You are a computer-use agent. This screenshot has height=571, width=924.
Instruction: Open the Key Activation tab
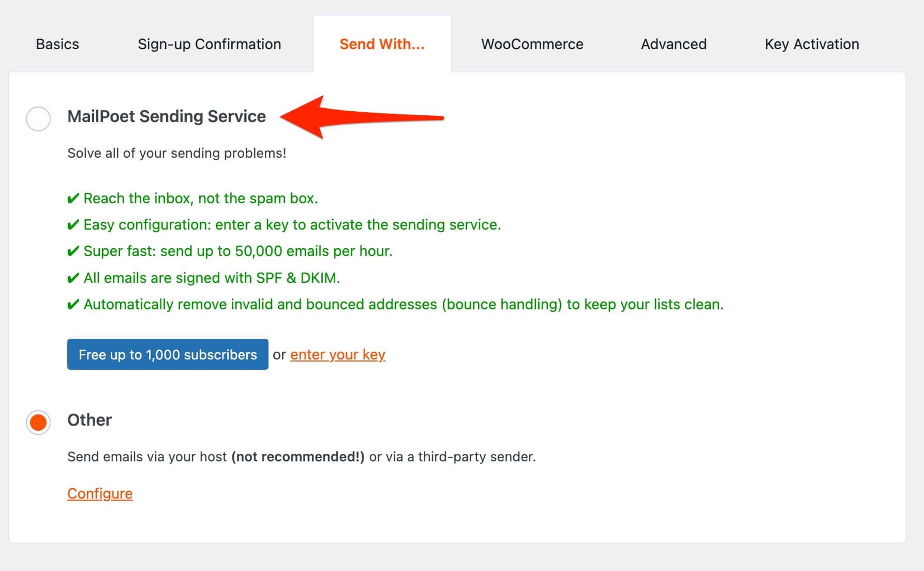coord(812,44)
